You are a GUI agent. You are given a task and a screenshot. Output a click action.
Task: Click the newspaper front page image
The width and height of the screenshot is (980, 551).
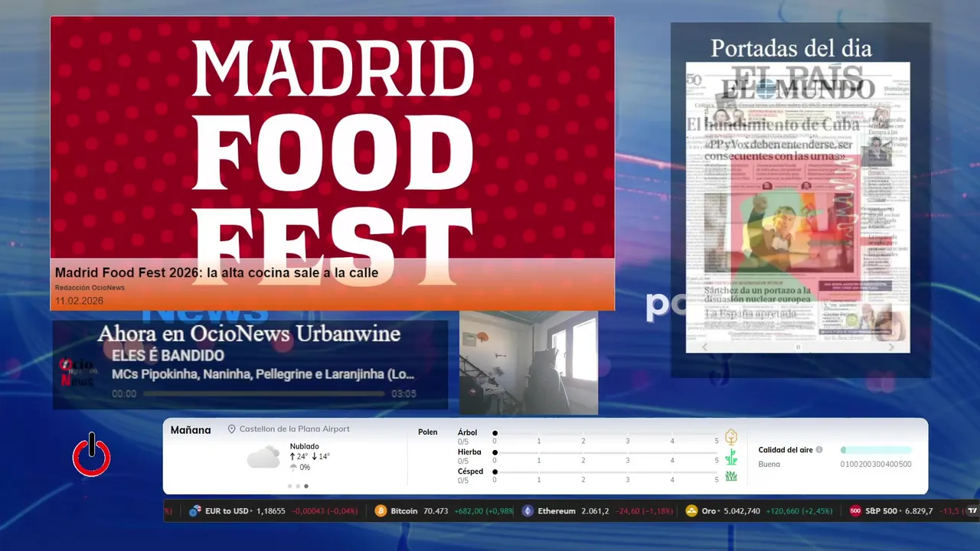(798, 207)
